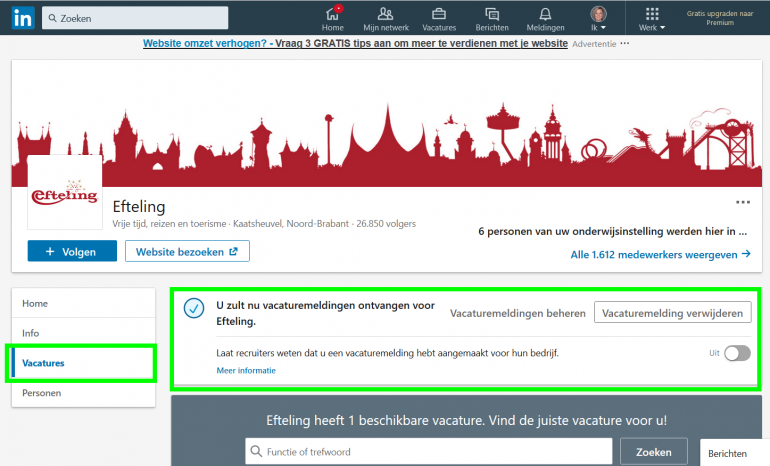Open the ad options three-dots menu
The image size is (770, 466).
point(624,43)
